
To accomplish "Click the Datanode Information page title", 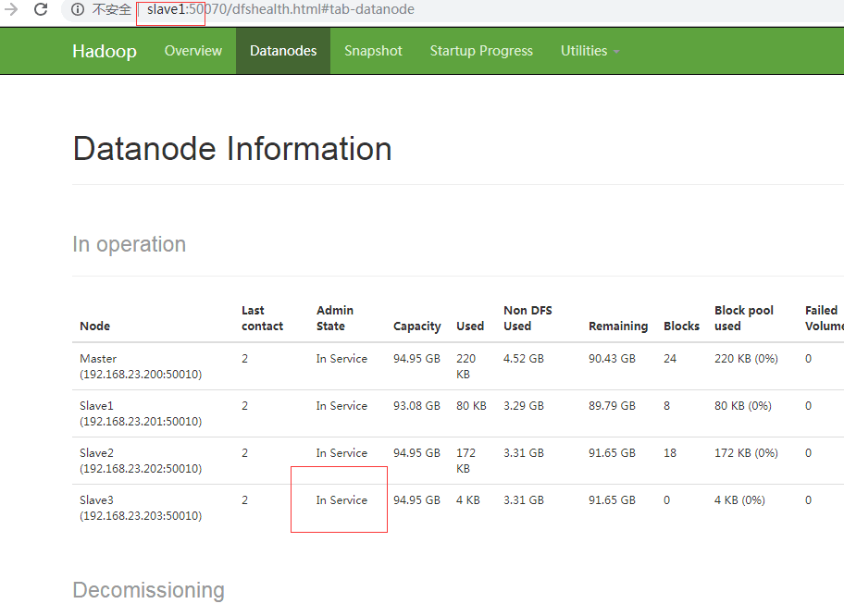I will tap(232, 149).
